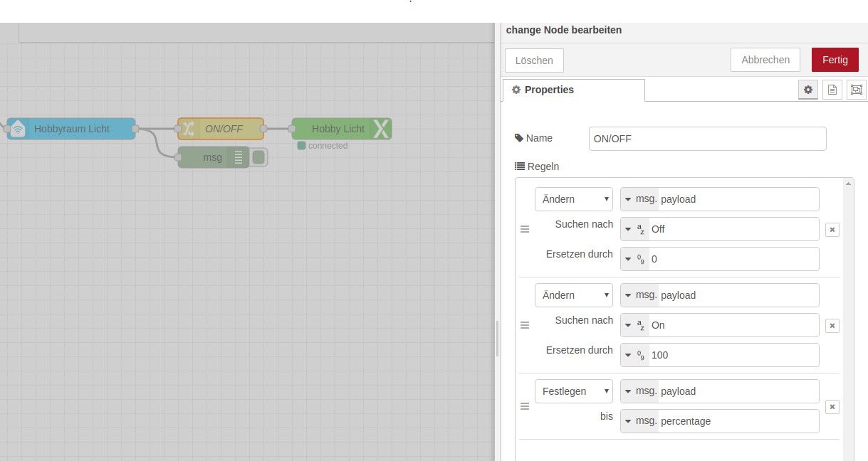
Task: Select the Hobbyraum Licht node
Action: coord(71,129)
